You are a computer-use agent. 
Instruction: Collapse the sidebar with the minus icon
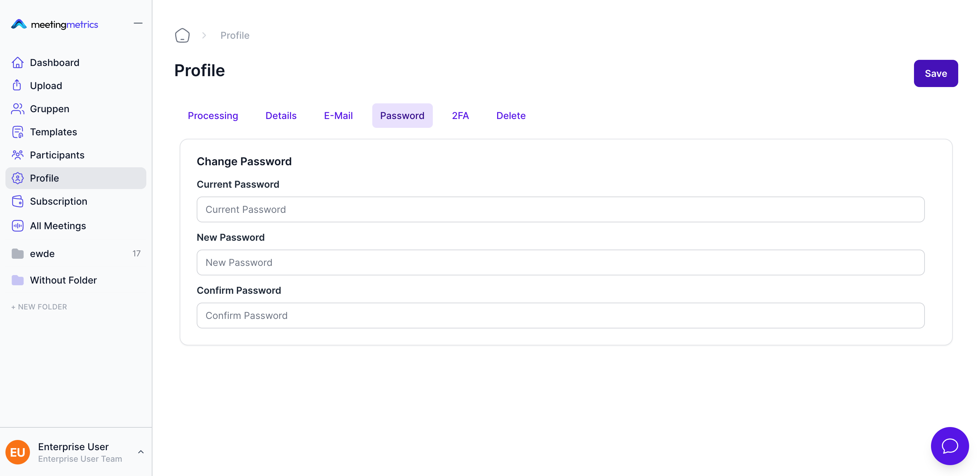tap(138, 23)
